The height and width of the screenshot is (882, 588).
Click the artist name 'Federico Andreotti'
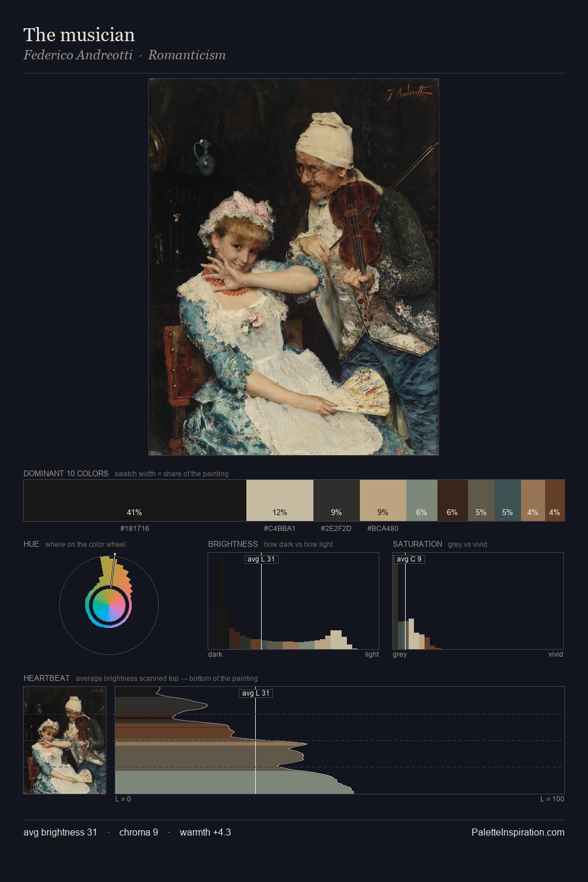tap(78, 55)
